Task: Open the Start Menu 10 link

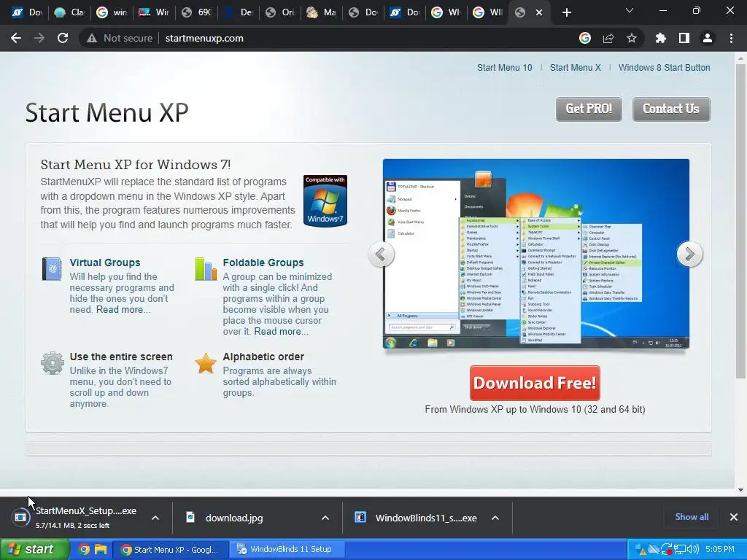Action: (x=505, y=68)
